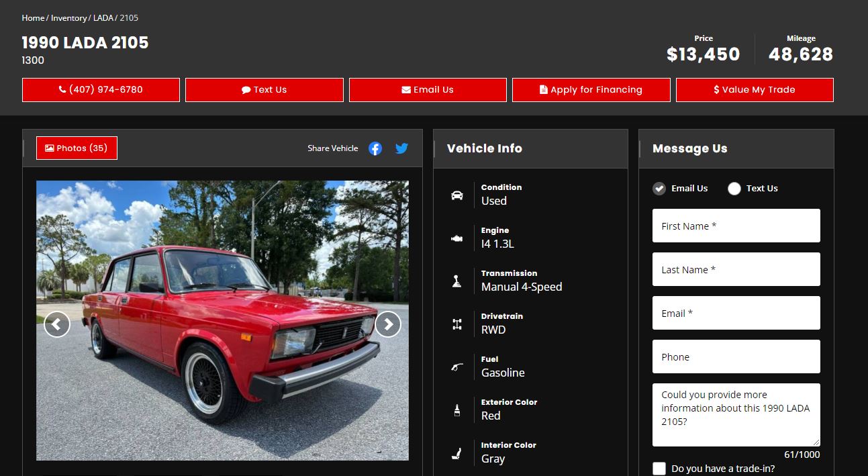Click the Red exterior color value
This screenshot has width=868, height=476.
pyautogui.click(x=491, y=416)
